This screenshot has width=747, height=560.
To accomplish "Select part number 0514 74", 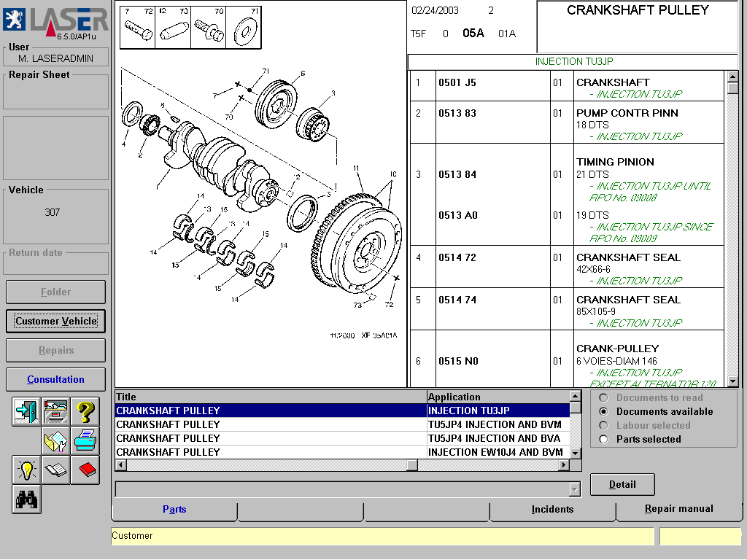I will point(457,300).
